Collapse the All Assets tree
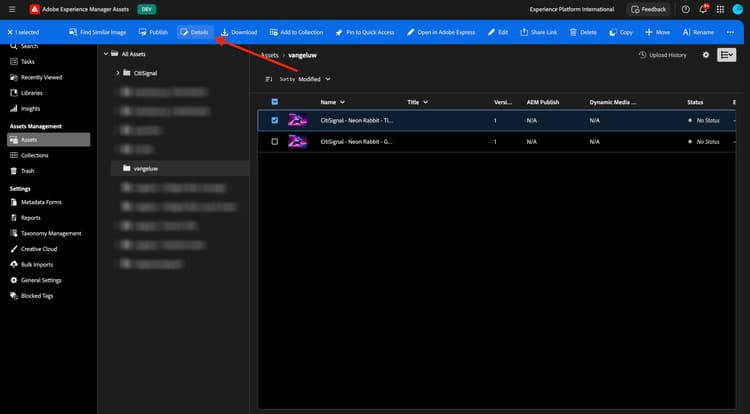 (x=106, y=54)
